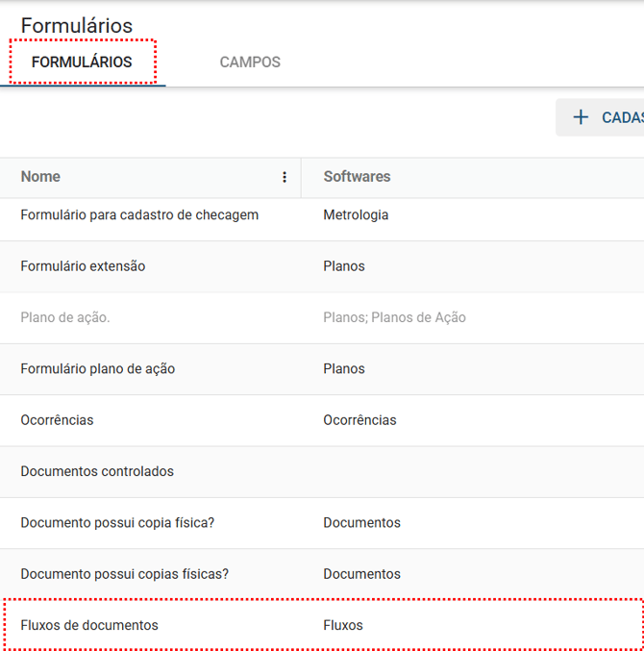Click 'Planos' cell of Formulário extensão row
This screenshot has height=651, width=644.
(344, 266)
